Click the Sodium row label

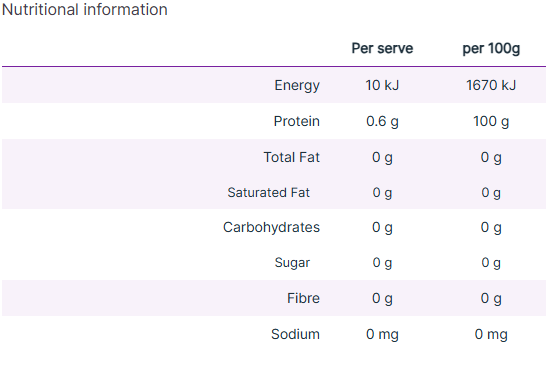[x=295, y=334]
